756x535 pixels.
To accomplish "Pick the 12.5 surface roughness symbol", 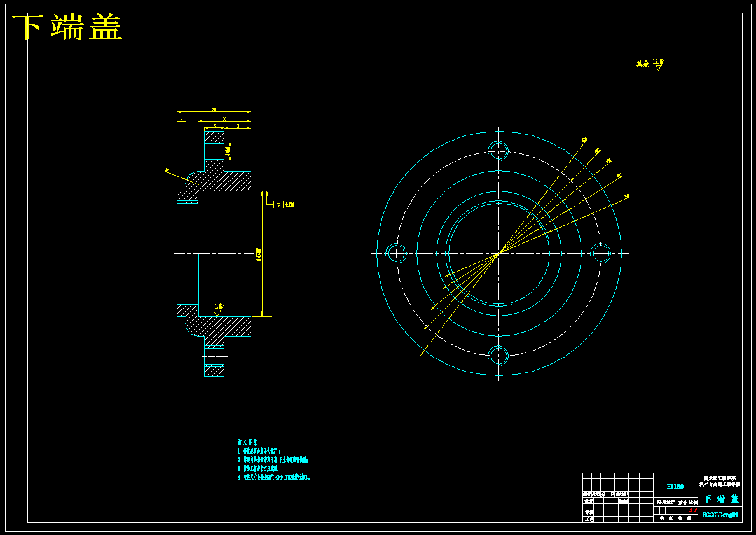I will click(x=658, y=64).
